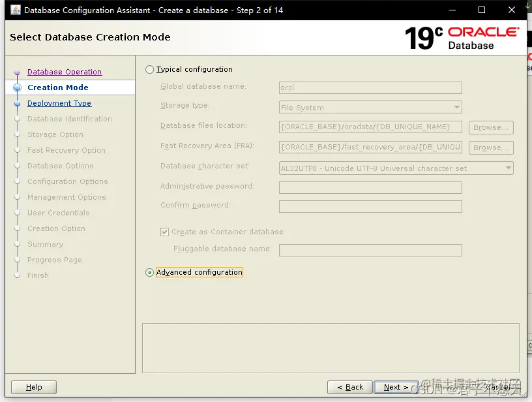The image size is (532, 402).
Task: Click the Storage Option step
Action: (55, 134)
